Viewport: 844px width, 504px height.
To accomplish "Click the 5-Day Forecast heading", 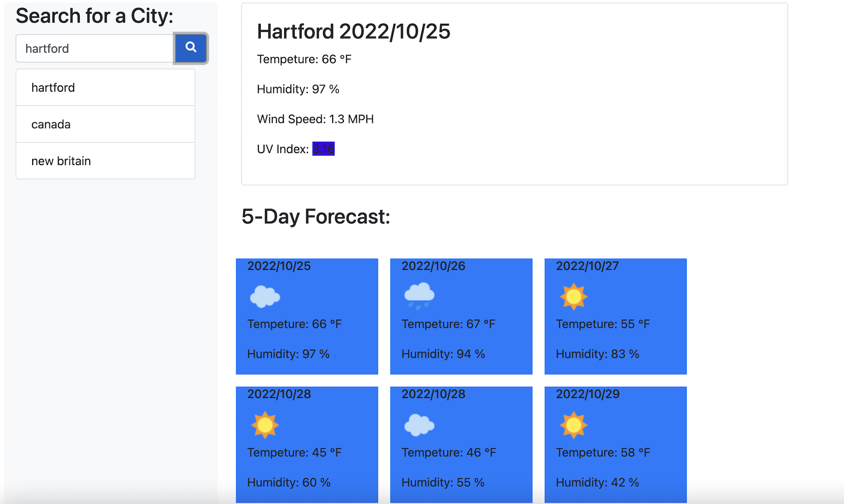I will tap(316, 217).
